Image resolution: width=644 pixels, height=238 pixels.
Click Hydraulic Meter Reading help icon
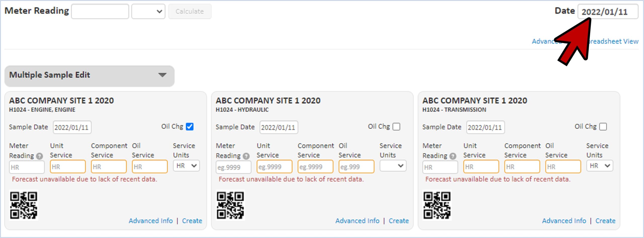click(x=246, y=156)
